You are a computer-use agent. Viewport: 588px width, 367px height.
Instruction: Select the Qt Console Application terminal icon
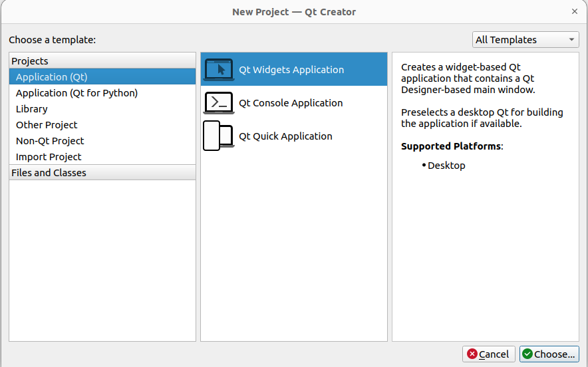(219, 102)
